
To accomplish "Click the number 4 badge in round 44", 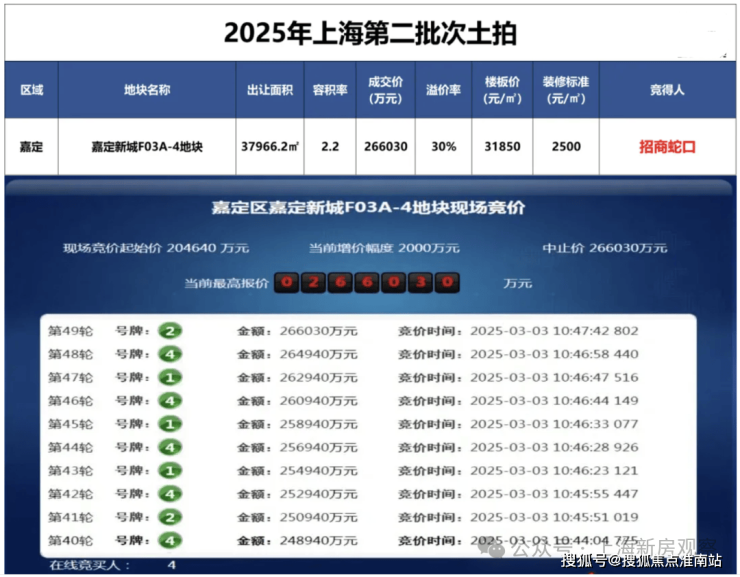I will click(171, 447).
